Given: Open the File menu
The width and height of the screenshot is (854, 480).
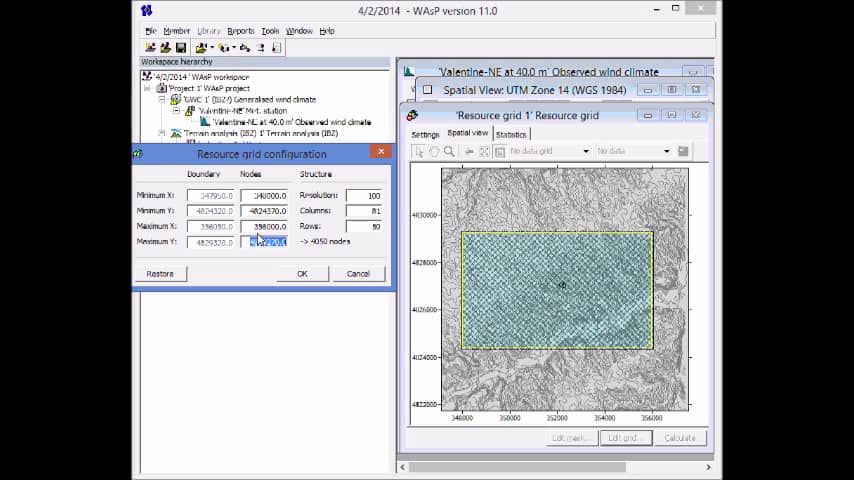Looking at the screenshot, I should 151,31.
